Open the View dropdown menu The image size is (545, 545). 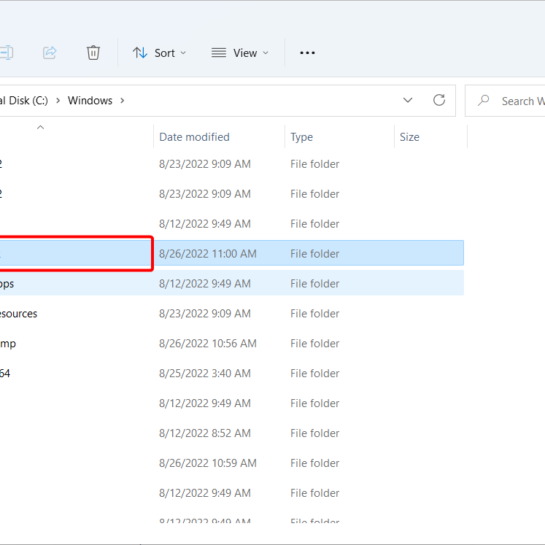(x=240, y=53)
